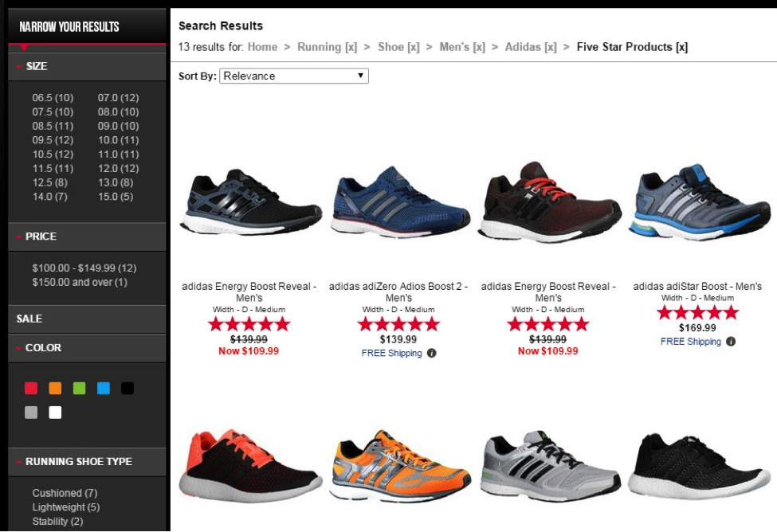Image resolution: width=777 pixels, height=532 pixels.
Task: Remove the Five Star Products [x] filter
Action: pos(632,47)
